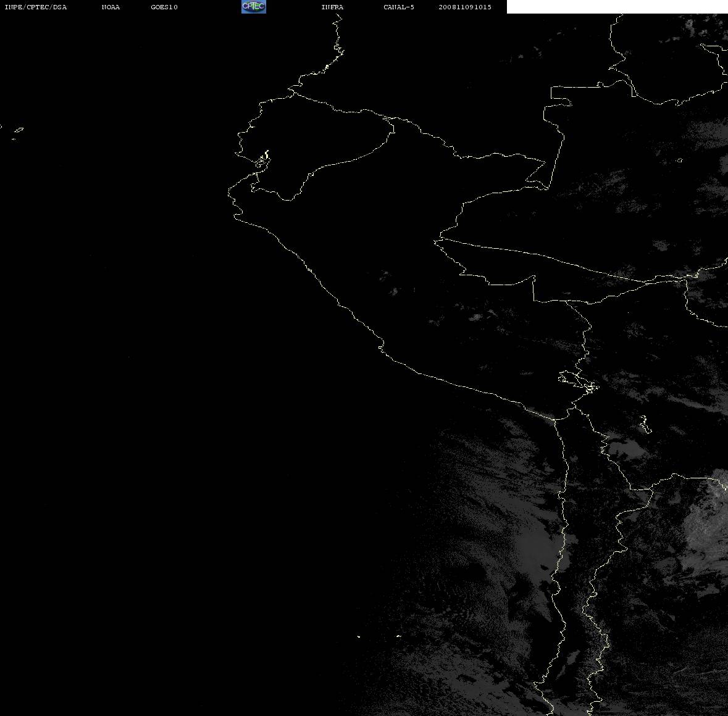Select the CANAL-5 label

coord(399,7)
